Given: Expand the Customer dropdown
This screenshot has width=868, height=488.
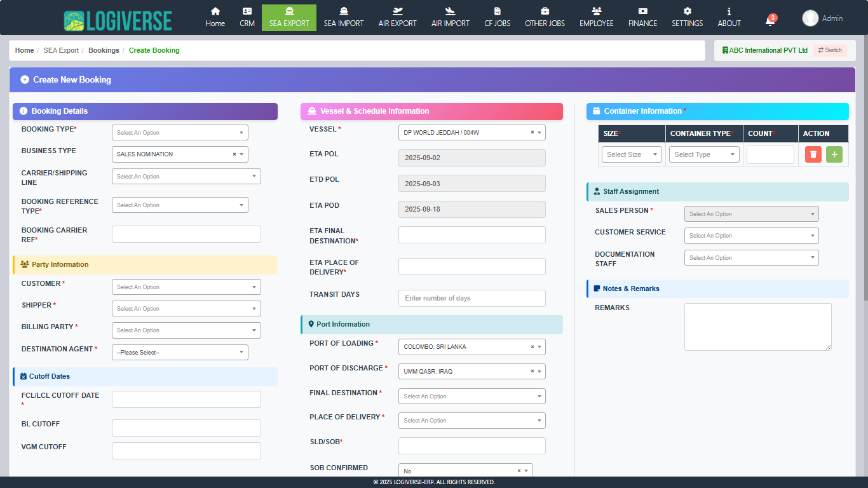Looking at the screenshot, I should pyautogui.click(x=186, y=287).
